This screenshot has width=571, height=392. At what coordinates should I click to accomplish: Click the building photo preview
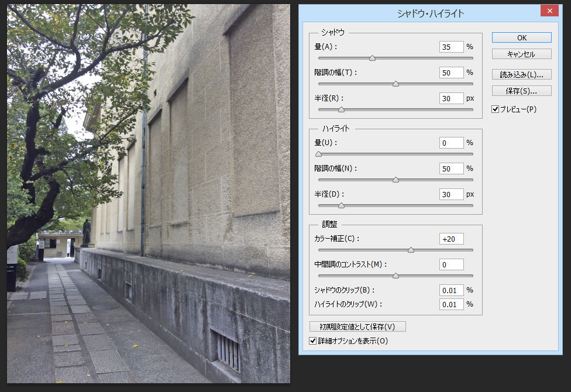pyautogui.click(x=149, y=194)
